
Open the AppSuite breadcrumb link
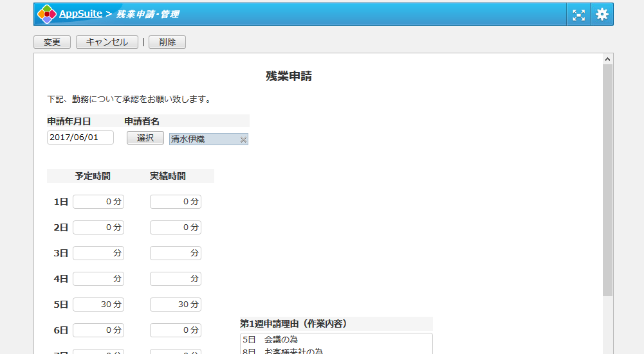coord(82,13)
